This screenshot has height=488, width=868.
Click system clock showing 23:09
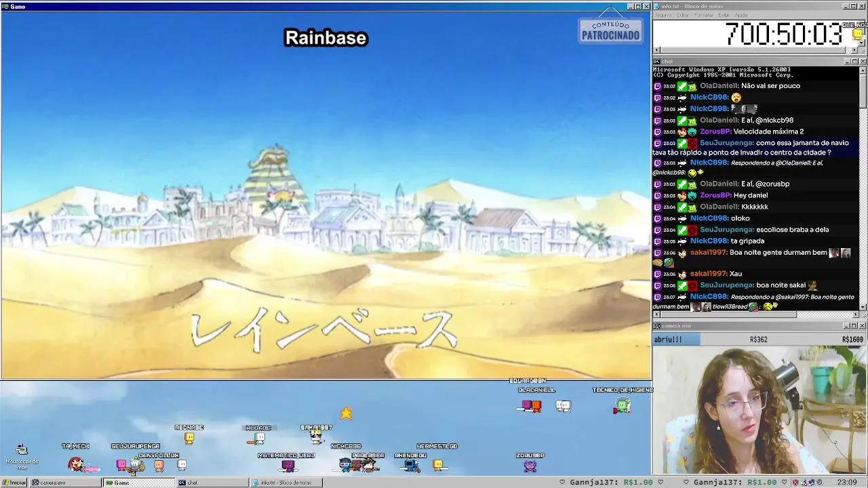point(847,483)
